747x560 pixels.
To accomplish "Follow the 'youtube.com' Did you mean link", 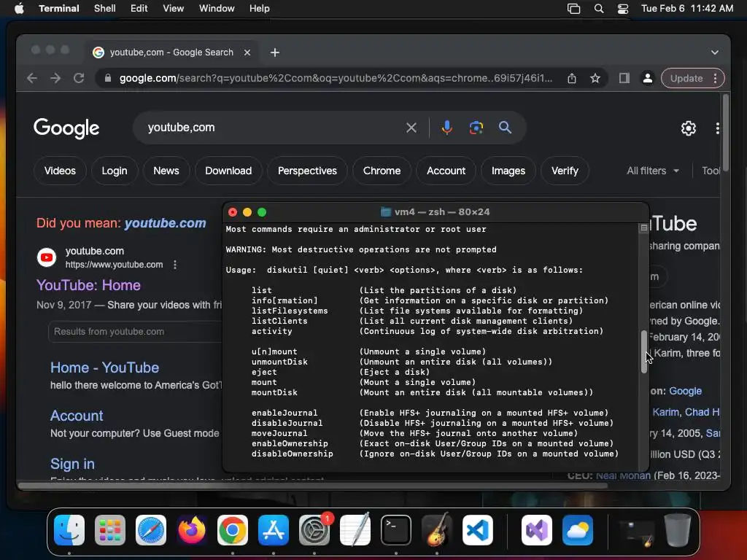I will 166,223.
